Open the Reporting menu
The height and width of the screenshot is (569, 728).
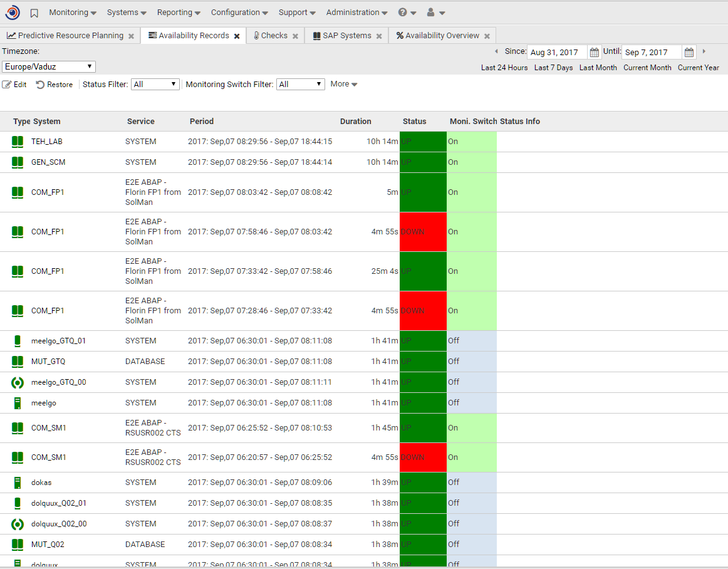click(179, 13)
